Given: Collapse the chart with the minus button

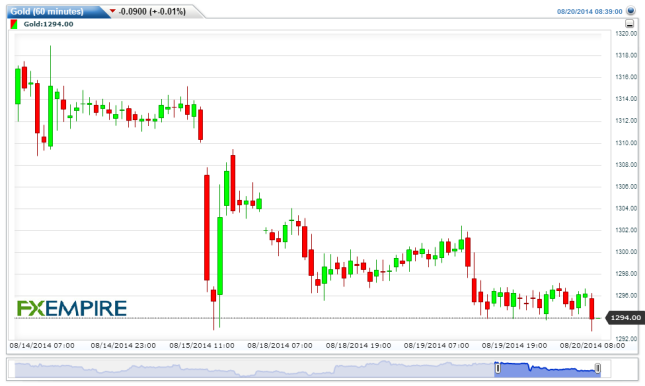Looking at the screenshot, I should [629, 24].
